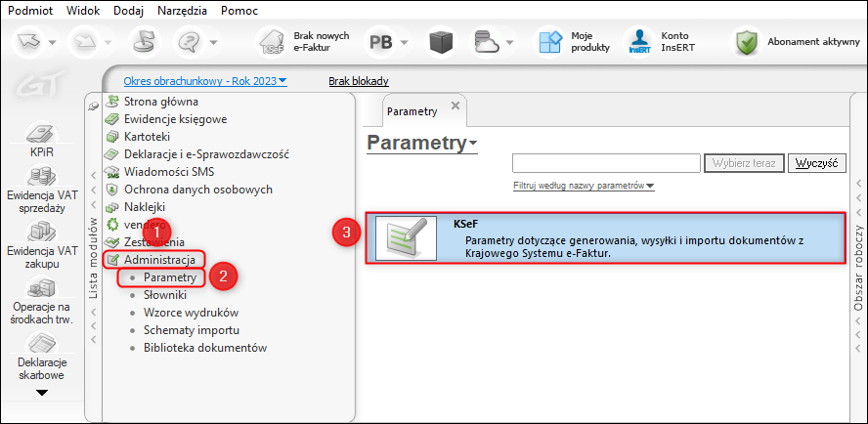Open the Pomoc menu
868x424 pixels.
[239, 11]
